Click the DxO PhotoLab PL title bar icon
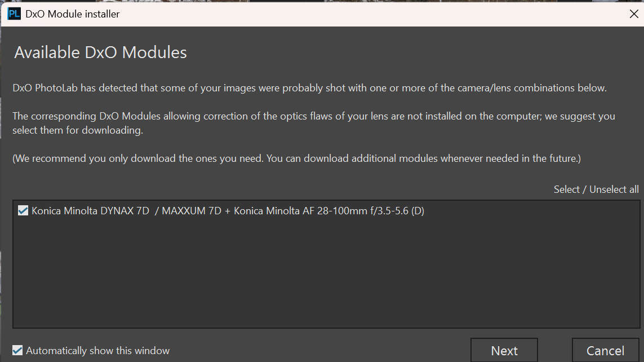The width and height of the screenshot is (644, 362). [x=14, y=14]
